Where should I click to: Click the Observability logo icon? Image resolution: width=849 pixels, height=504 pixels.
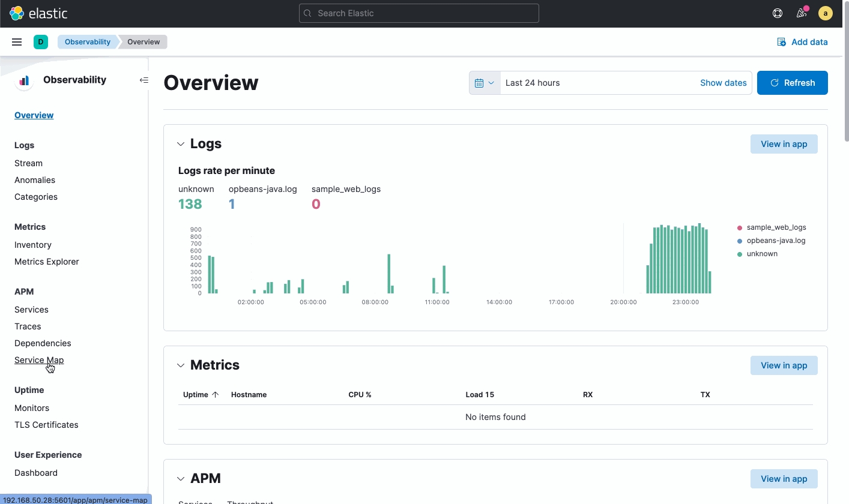24,80
